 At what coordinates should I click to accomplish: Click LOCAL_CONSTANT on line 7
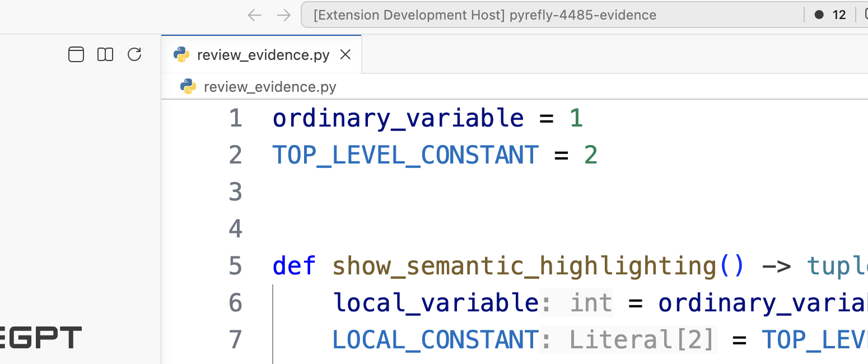point(436,340)
